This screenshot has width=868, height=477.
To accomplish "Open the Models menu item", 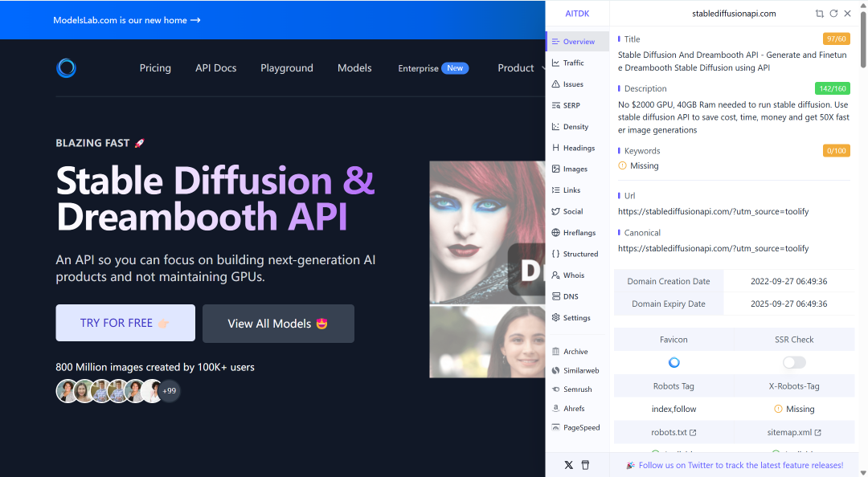I will coord(355,68).
